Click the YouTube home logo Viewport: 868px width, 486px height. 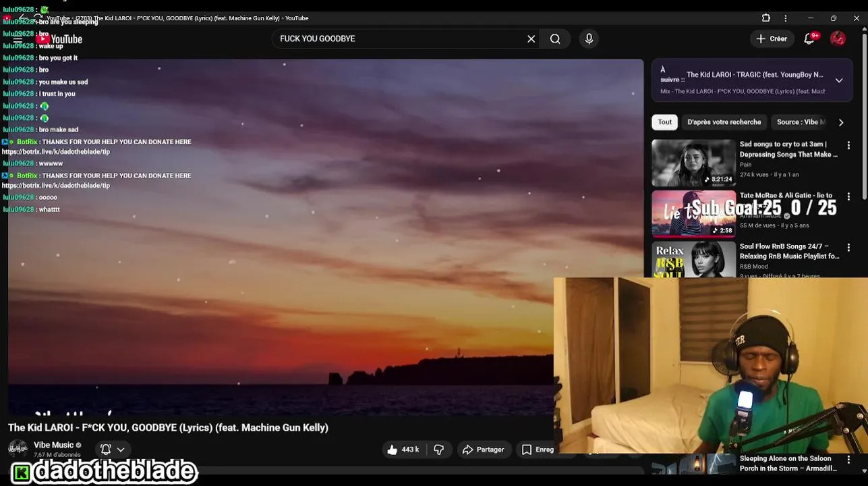(x=59, y=39)
